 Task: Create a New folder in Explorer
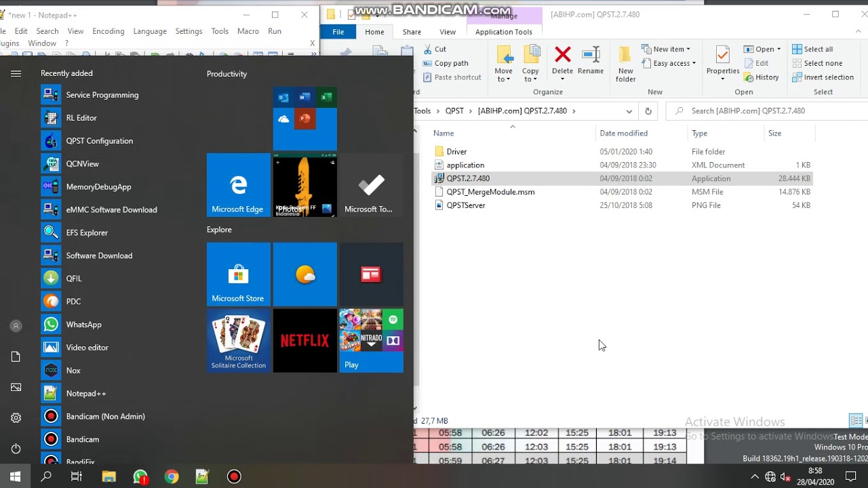[625, 64]
